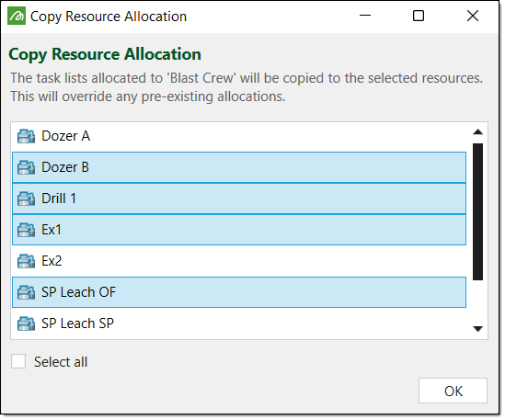Click the resource icon beside Dozer A
Screen dimensions: 505x420
point(26,136)
